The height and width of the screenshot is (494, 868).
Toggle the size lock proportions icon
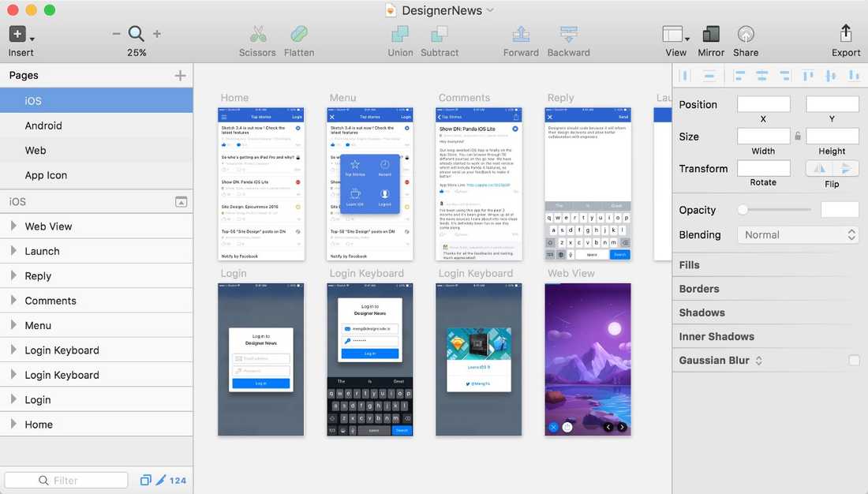tap(798, 137)
